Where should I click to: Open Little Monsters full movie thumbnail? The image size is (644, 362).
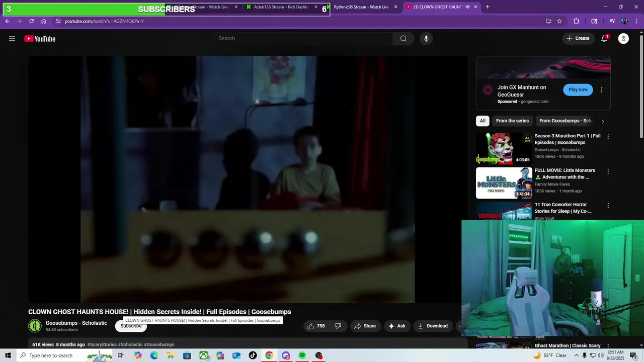pos(504,183)
